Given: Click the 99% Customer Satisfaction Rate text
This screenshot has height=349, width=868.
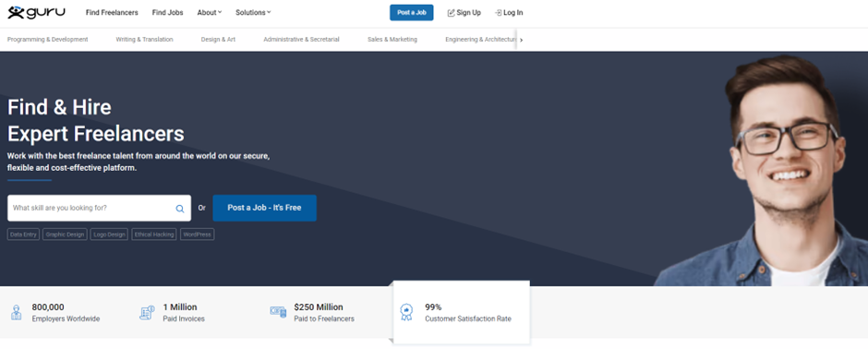Looking at the screenshot, I should 468,312.
